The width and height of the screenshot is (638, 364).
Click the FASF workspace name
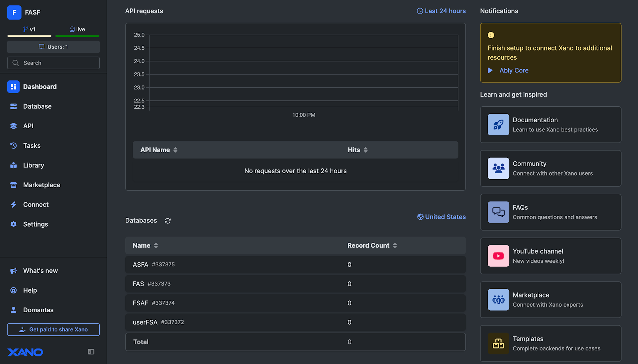(33, 12)
